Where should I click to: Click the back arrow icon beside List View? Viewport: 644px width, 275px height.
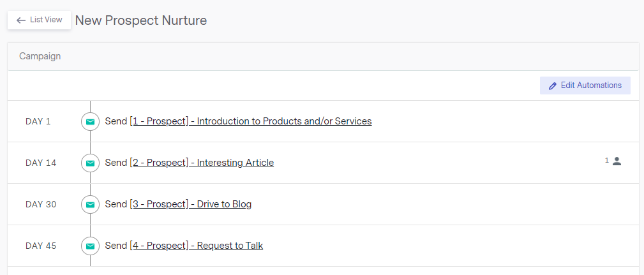(21, 20)
